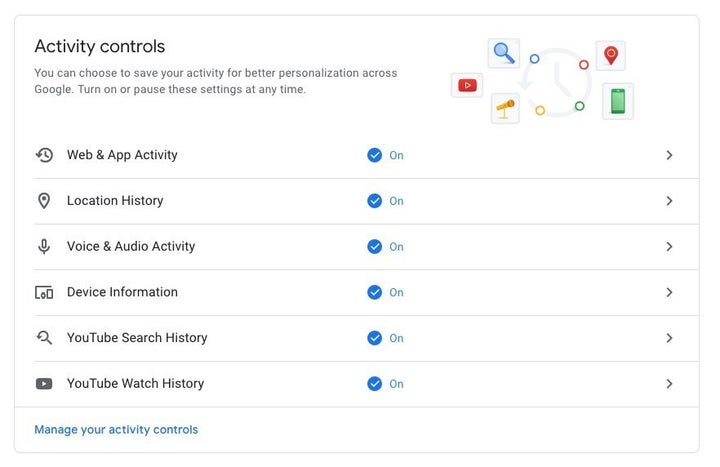The height and width of the screenshot is (467, 720).
Task: Toggle the Voice & Audio Activity checkmark
Action: point(375,247)
